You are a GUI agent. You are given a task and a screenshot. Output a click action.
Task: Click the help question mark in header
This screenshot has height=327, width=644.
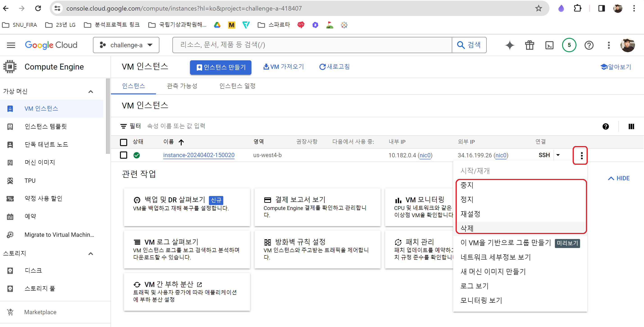[x=589, y=45]
